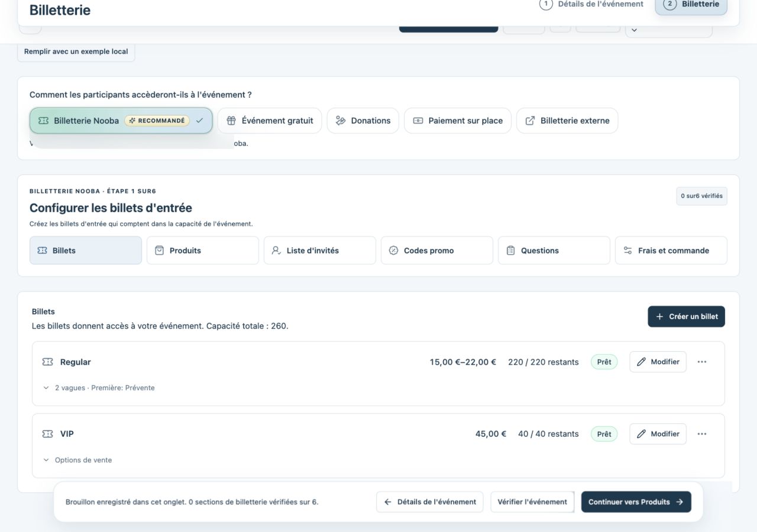Click the gift icon for Événement gratuit

(231, 121)
